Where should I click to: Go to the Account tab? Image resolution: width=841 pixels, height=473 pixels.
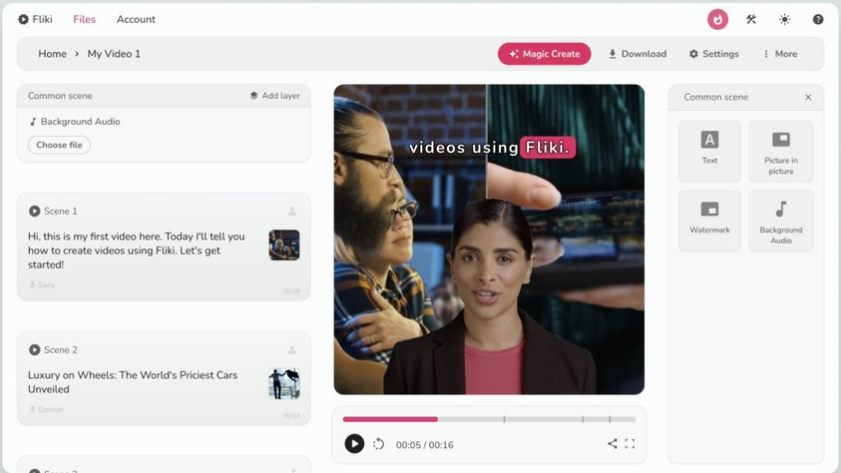[x=136, y=19]
